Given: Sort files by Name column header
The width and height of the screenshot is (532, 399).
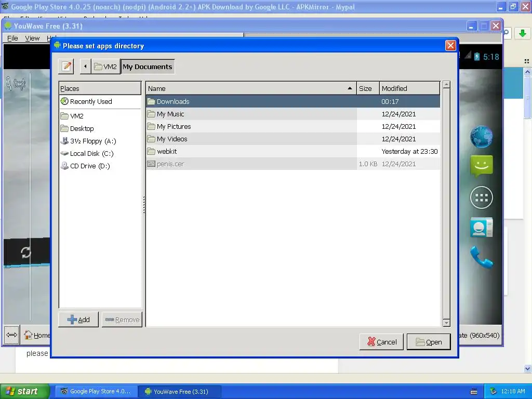Looking at the screenshot, I should pyautogui.click(x=251, y=88).
